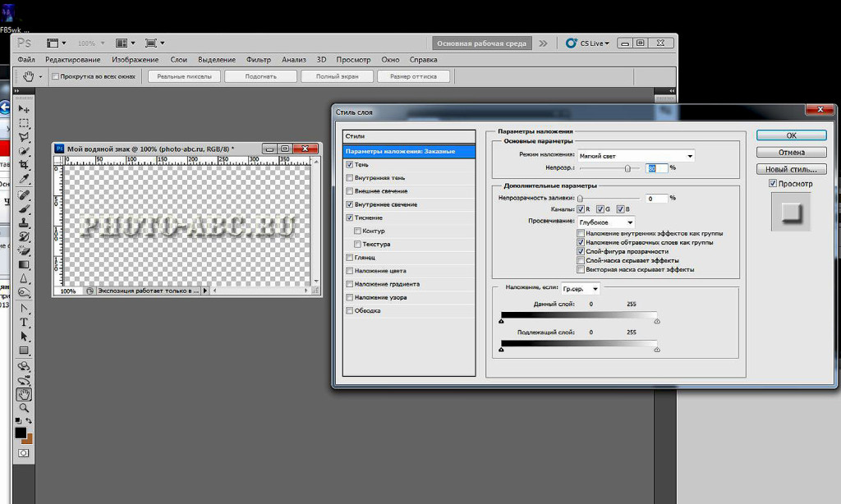Open the arrange documents dropdown

click(126, 43)
